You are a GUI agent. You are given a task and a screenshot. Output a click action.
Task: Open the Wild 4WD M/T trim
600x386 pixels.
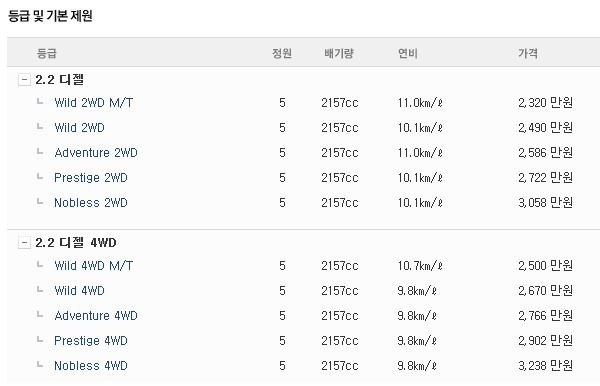point(94,266)
